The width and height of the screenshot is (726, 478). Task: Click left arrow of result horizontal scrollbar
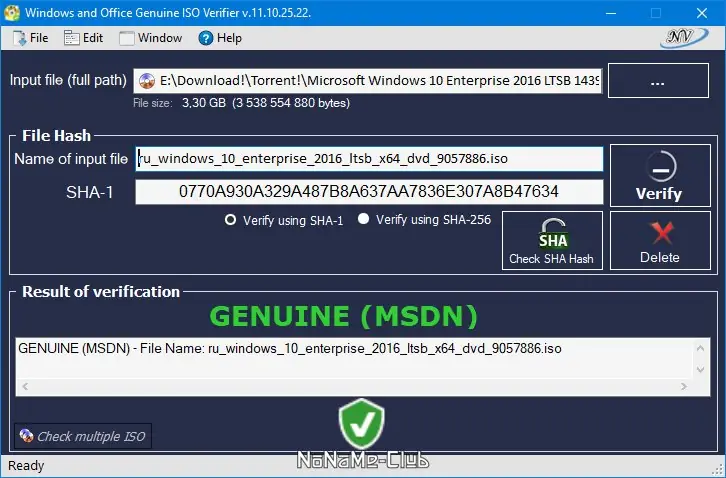pyautogui.click(x=25, y=386)
